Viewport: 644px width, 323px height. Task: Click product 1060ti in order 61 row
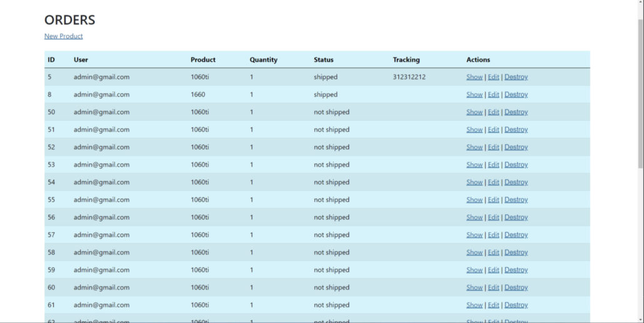[x=199, y=305]
